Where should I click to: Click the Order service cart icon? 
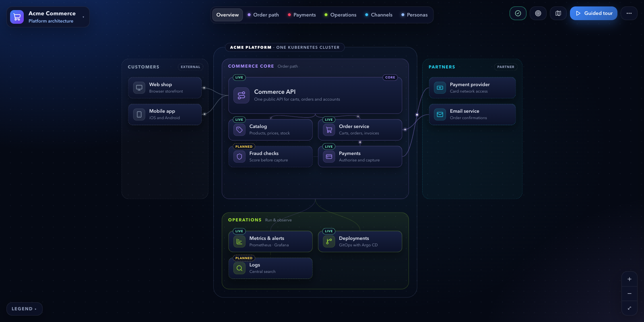click(329, 130)
